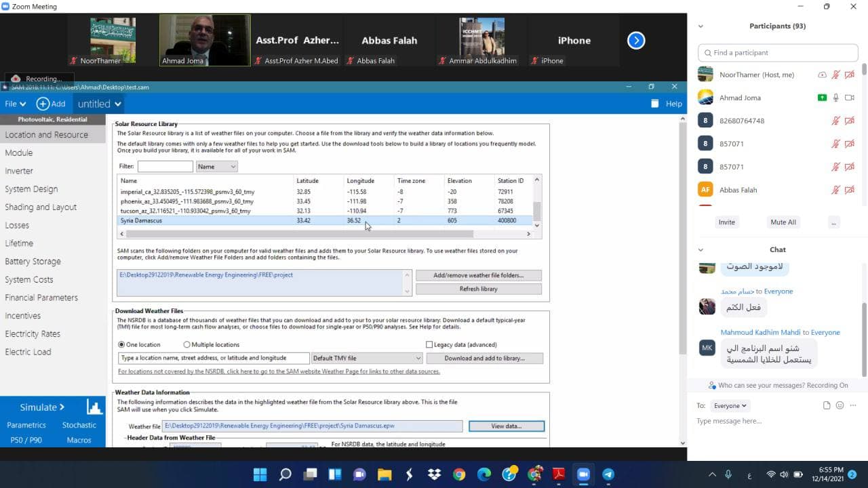
Task: Open the Windows Start menu
Action: coord(260,474)
